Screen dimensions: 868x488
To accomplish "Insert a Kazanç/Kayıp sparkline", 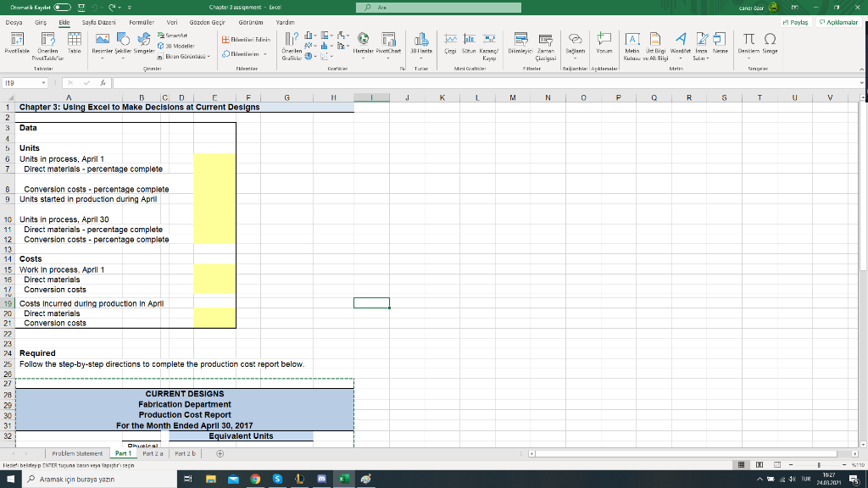I will point(489,46).
